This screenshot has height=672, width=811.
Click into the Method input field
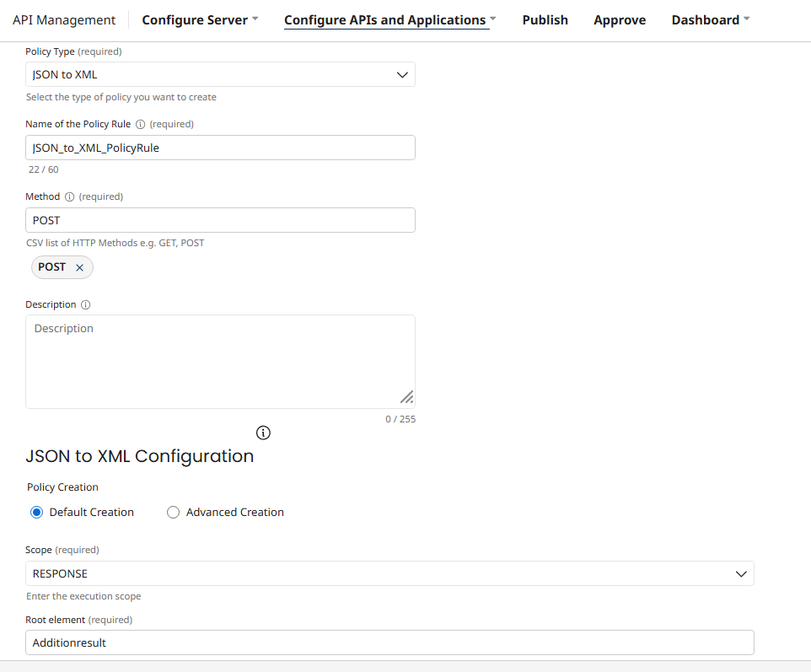pyautogui.click(x=220, y=220)
